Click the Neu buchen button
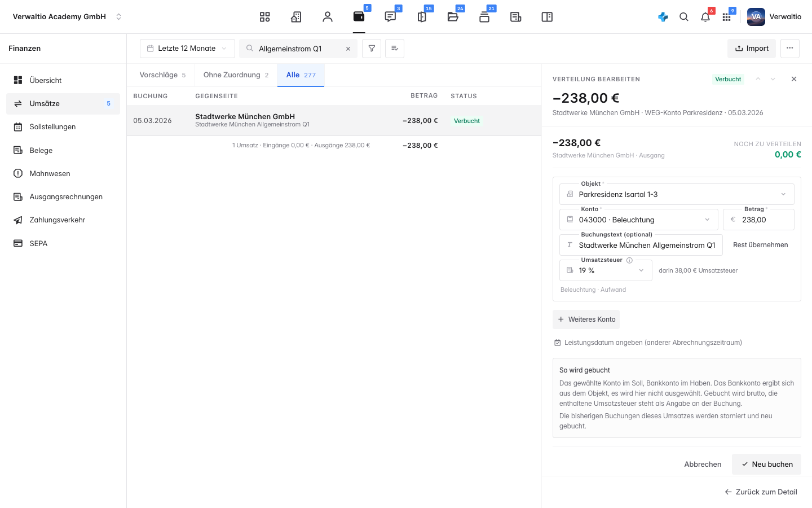812x508 pixels. pos(766,464)
